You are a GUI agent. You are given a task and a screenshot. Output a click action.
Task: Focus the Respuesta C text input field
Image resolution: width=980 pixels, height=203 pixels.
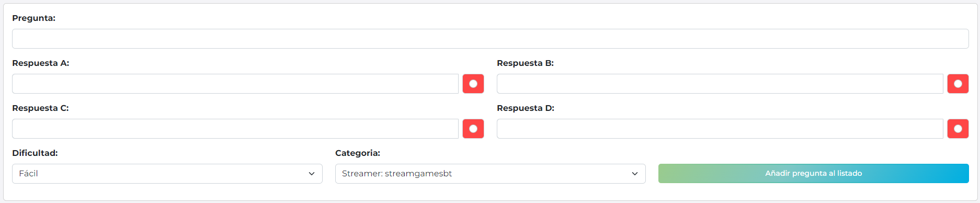tap(235, 129)
